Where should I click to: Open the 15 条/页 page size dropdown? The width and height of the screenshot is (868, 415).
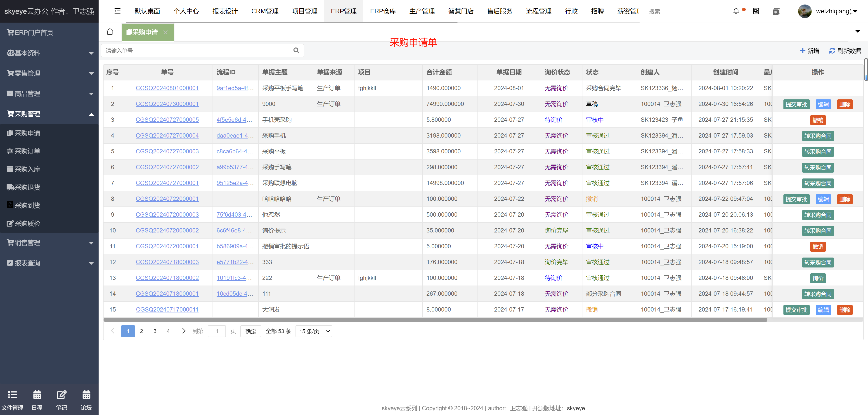pyautogui.click(x=313, y=331)
